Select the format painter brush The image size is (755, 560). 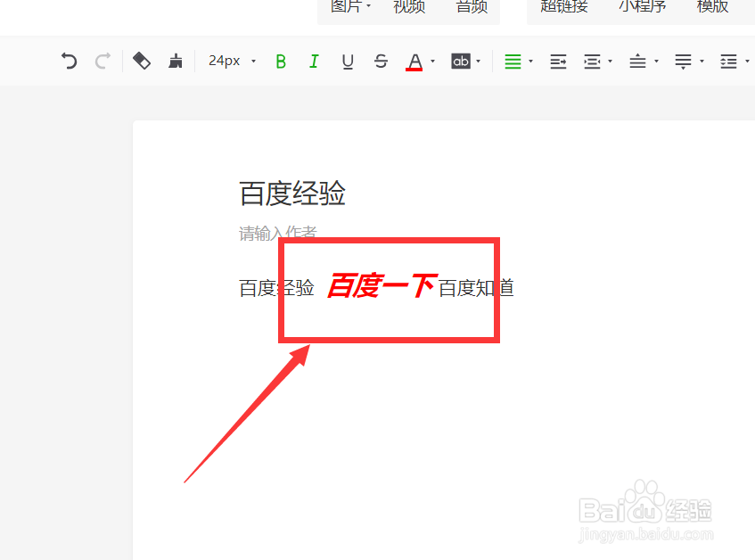point(176,62)
